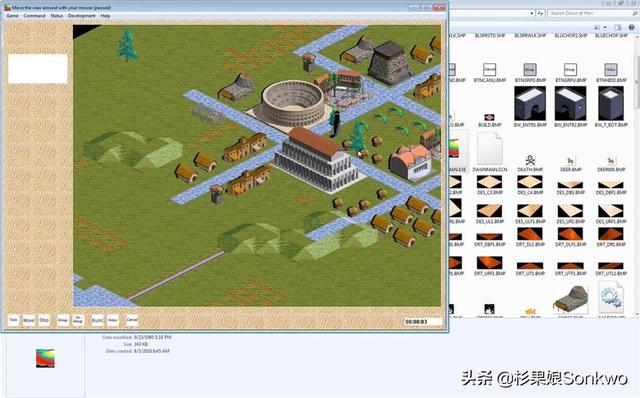Select DRT_DBF1.BMP tile file

[x=489, y=240]
